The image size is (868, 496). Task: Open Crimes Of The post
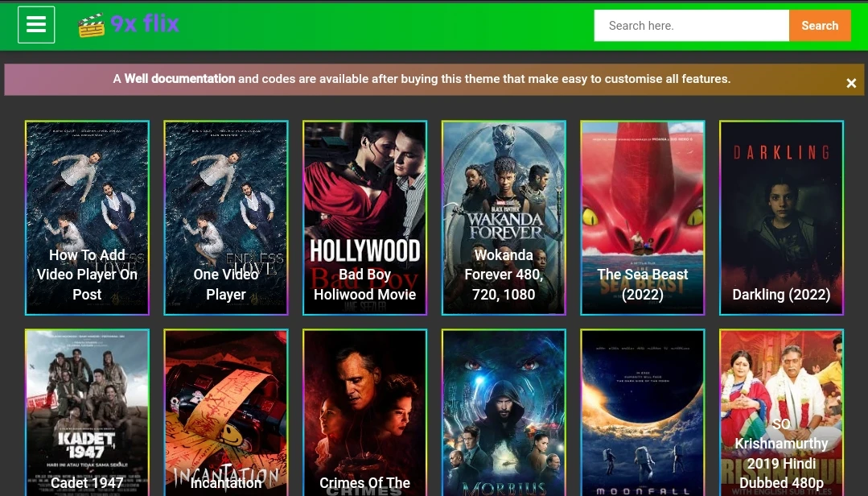point(364,412)
